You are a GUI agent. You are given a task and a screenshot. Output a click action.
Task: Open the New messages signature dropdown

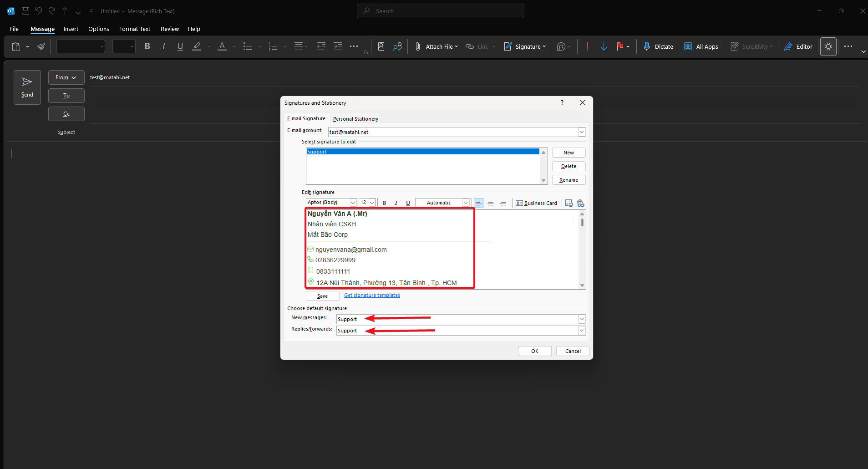tap(581, 319)
